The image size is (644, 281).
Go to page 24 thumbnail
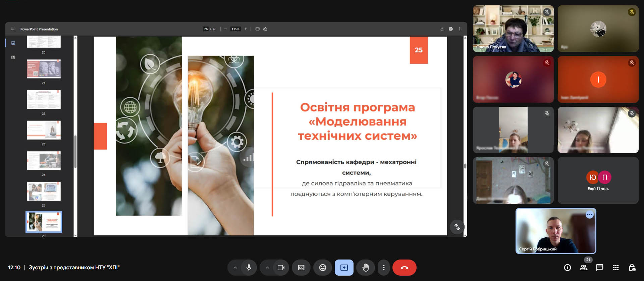tap(44, 161)
